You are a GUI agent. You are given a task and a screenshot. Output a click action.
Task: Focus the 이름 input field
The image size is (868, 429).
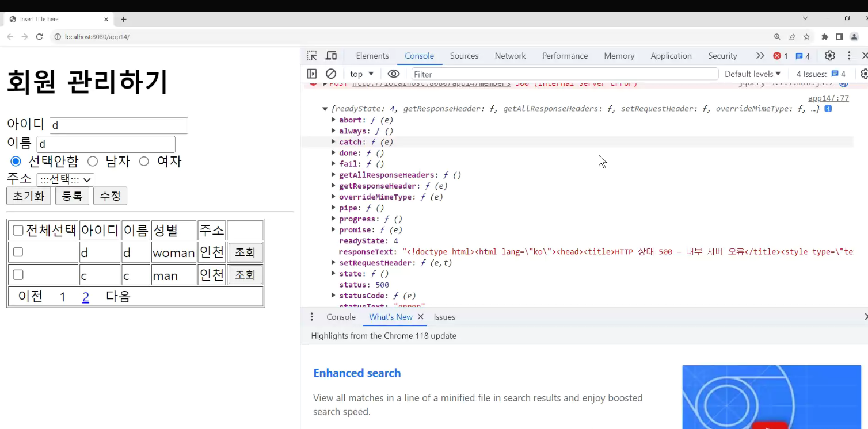[106, 144]
